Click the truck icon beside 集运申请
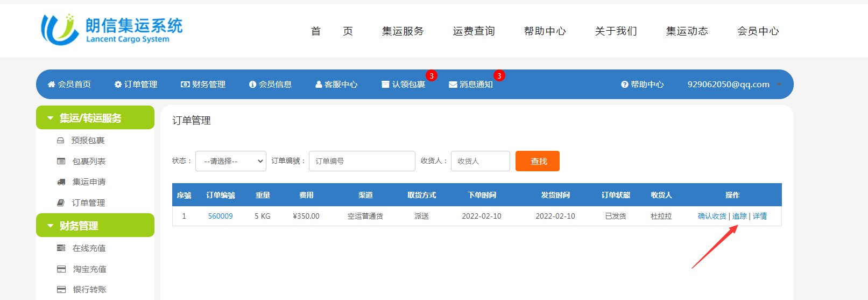The width and height of the screenshot is (868, 300). tap(61, 182)
